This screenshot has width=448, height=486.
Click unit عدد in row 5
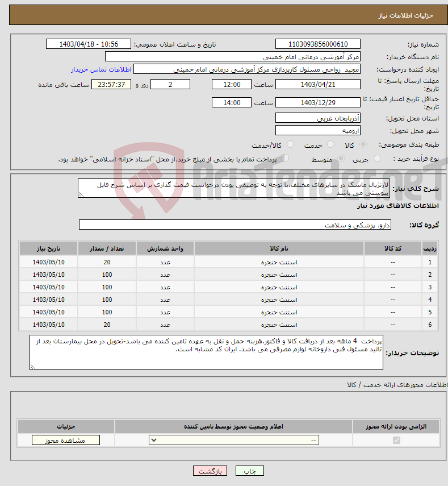click(x=165, y=312)
